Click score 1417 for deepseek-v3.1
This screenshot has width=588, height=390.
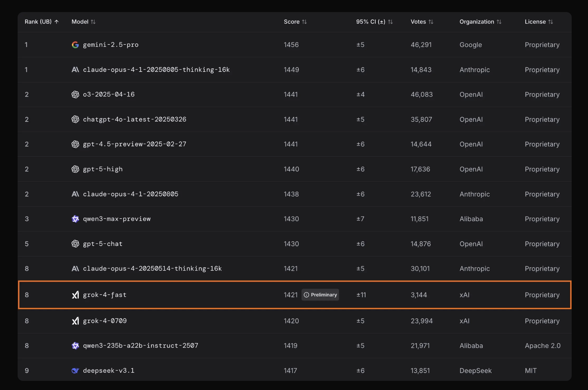(290, 371)
